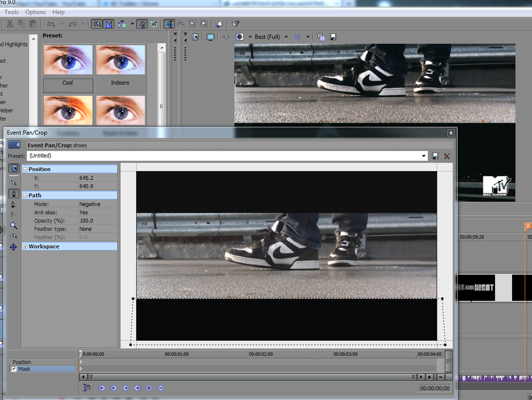Select the Position keyframe row

point(43,362)
